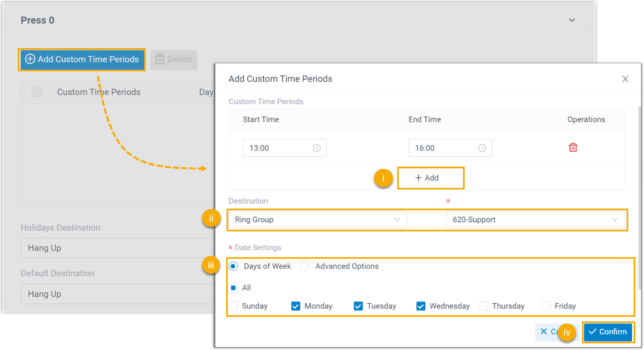Click the Add Custom Time Periods button
Image resolution: width=644 pixels, height=350 pixels.
82,59
